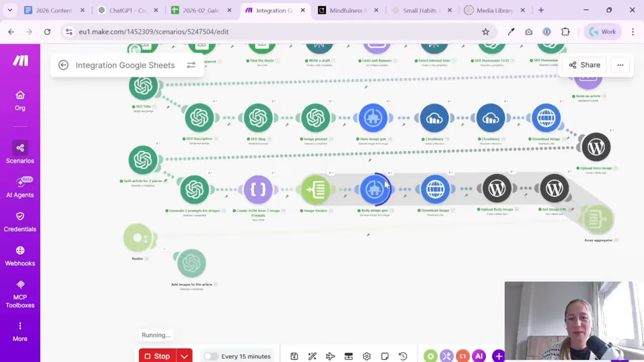Open the Cloudinary upload module after Hero image gen
644x362 pixels.
pos(434,118)
